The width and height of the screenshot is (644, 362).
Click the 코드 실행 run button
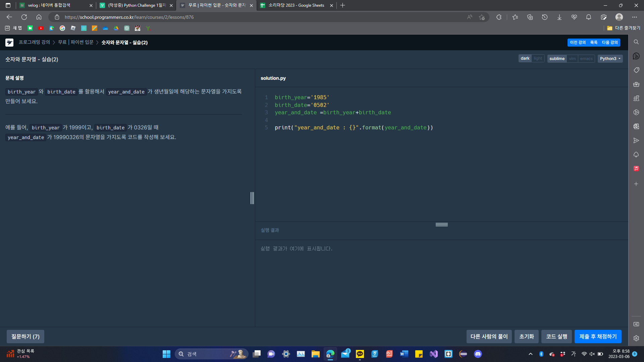(x=556, y=337)
